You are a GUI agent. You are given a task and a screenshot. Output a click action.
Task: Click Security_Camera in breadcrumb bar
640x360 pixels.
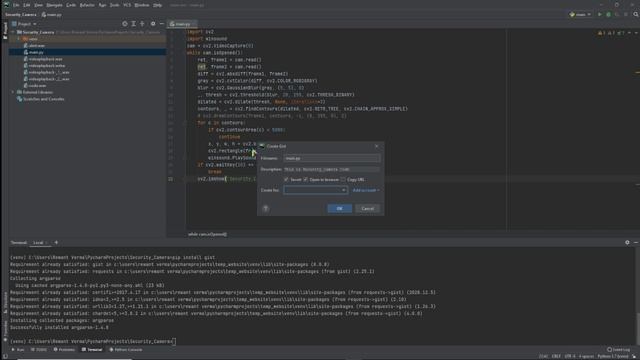[21, 15]
